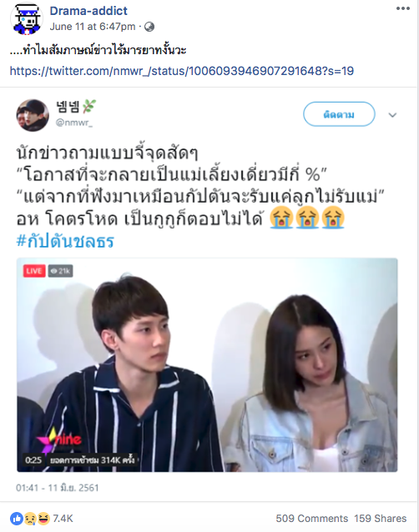Click the public globe privacy icon

(x=149, y=27)
